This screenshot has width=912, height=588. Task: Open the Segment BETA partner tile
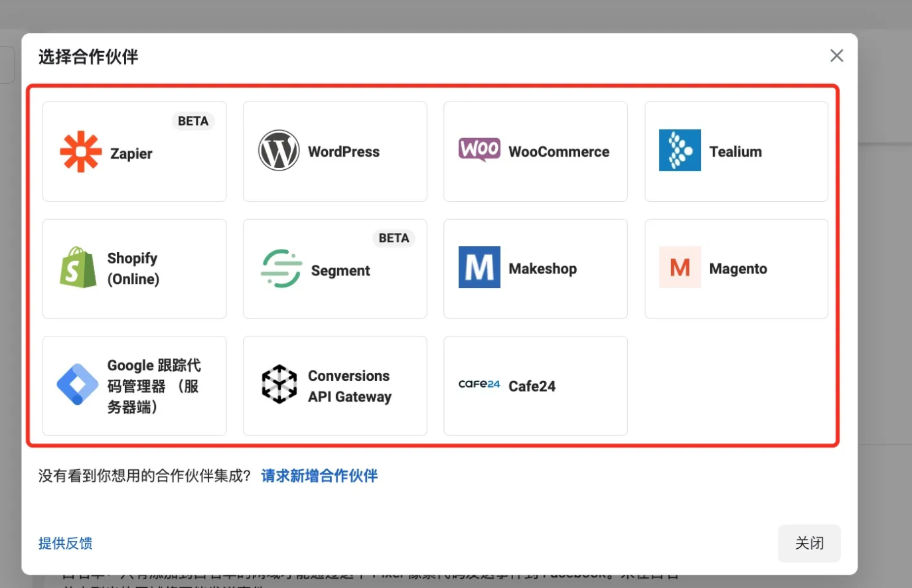[x=335, y=268]
